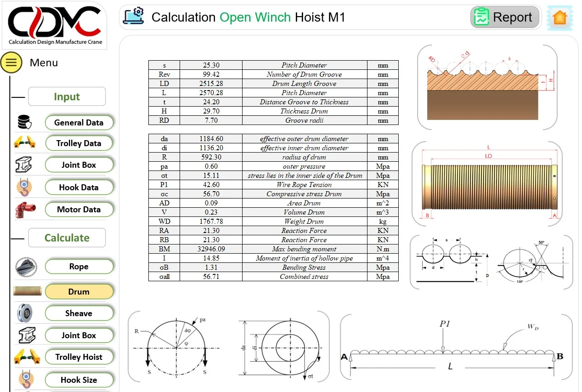Screen dimensions: 582x392
Task: Click the BM value 32946.09
Action: click(x=211, y=249)
